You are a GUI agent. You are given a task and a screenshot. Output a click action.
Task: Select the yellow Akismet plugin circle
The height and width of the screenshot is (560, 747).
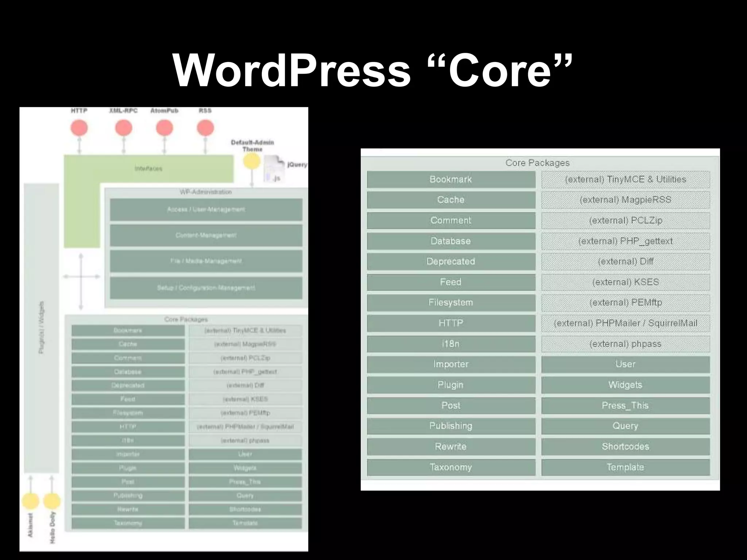31,501
